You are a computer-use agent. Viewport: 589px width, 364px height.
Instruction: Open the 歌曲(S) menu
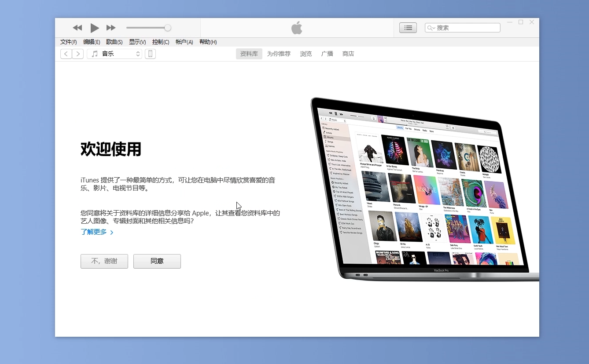coord(114,42)
